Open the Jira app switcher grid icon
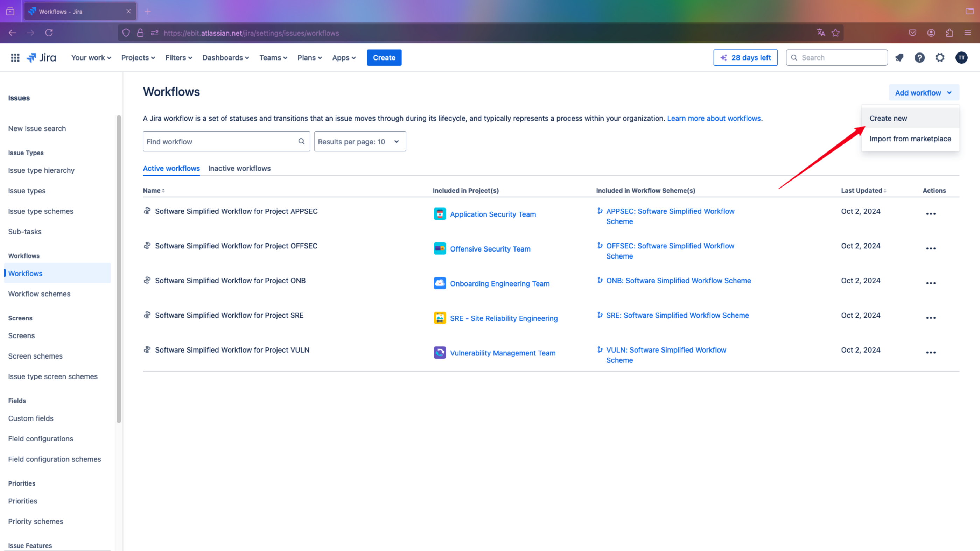This screenshot has height=551, width=980. point(15,58)
